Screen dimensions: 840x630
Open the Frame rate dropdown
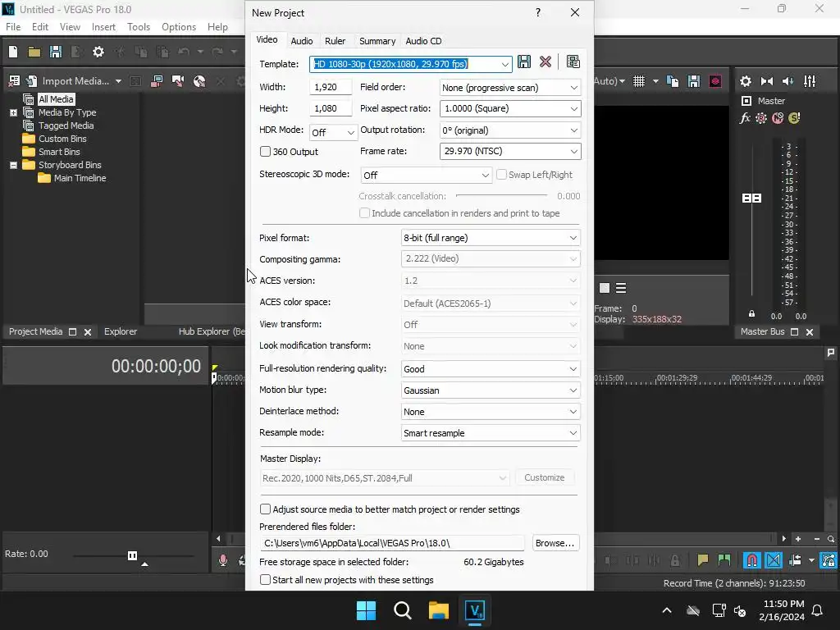tap(573, 152)
